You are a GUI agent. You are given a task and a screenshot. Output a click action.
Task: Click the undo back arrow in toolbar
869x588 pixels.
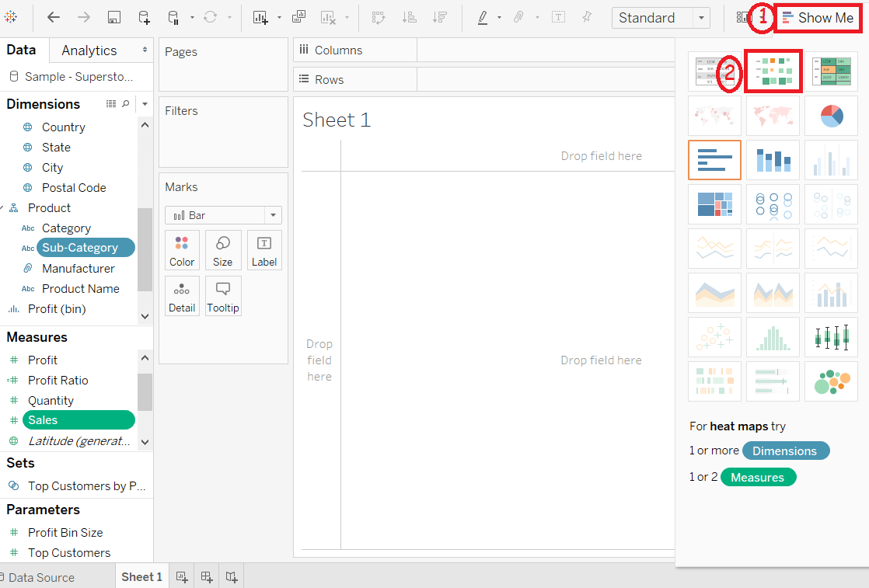click(53, 18)
